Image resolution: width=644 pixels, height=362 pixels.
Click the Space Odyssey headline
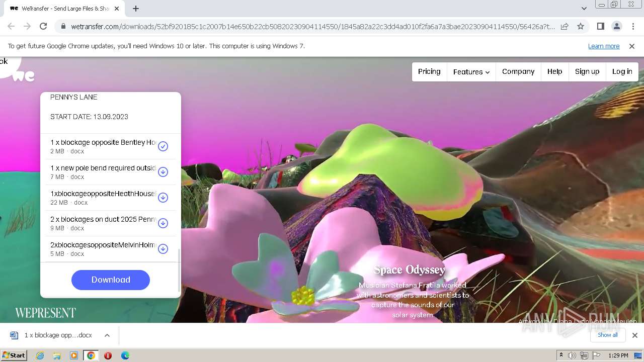click(410, 270)
